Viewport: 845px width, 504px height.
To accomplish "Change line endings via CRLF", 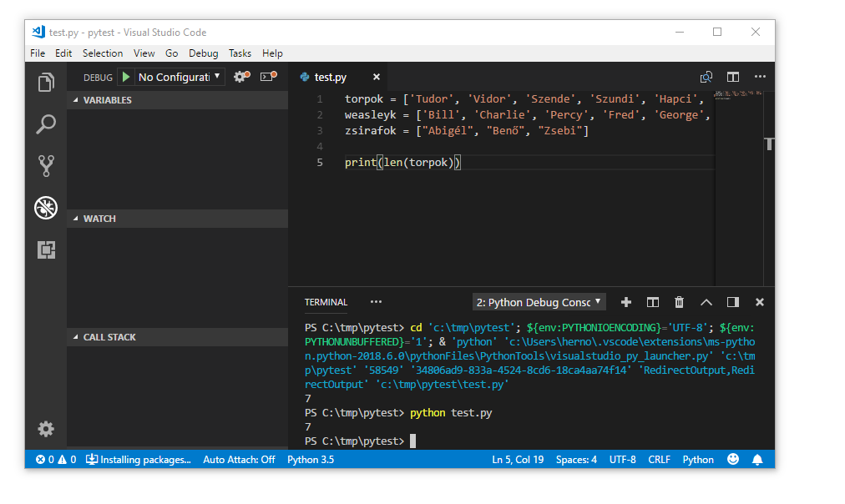I will 659,459.
